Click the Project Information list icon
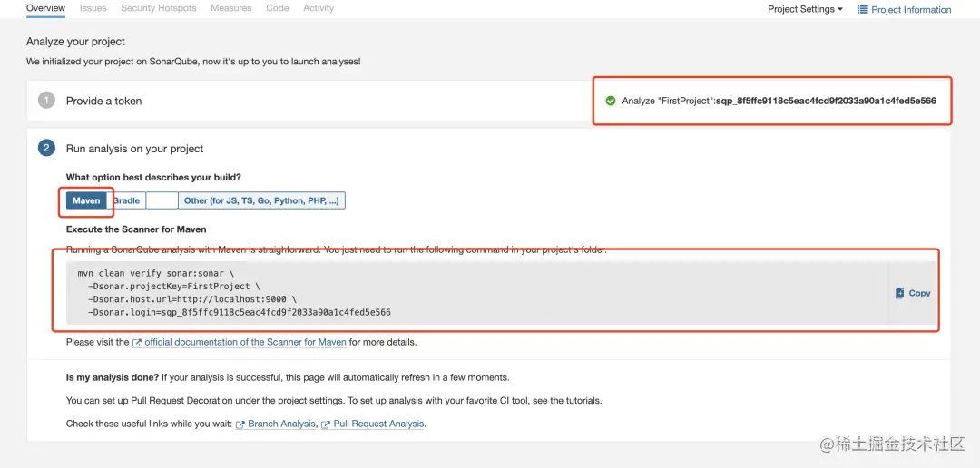The height and width of the screenshot is (468, 980). click(863, 9)
